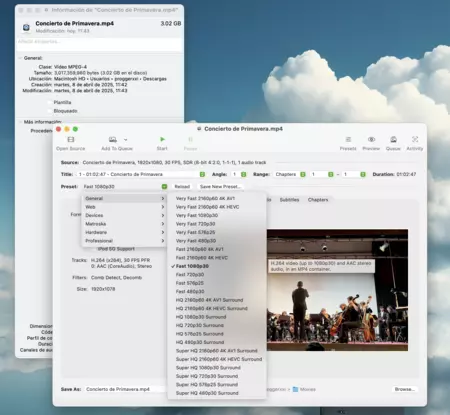Open the Activity log icon

(415, 139)
